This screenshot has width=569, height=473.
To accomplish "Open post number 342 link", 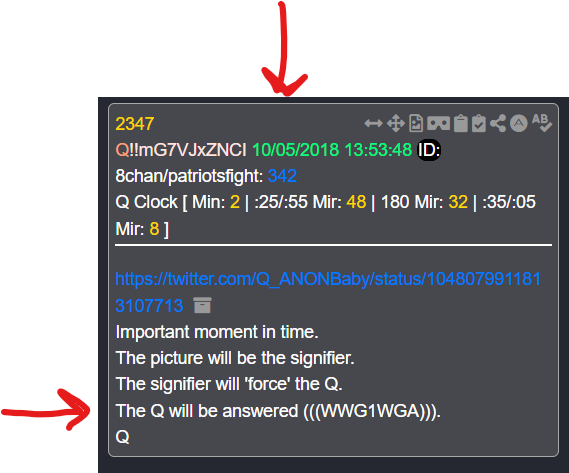I will tap(282, 176).
